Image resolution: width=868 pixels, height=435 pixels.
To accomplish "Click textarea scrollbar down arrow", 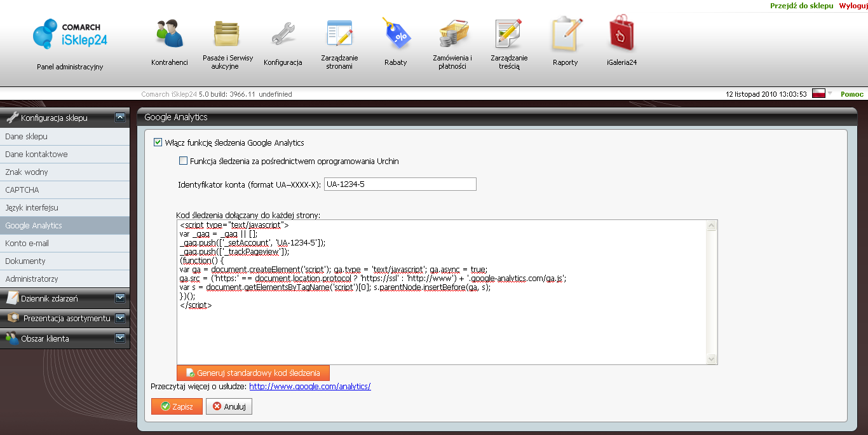I will (x=712, y=359).
